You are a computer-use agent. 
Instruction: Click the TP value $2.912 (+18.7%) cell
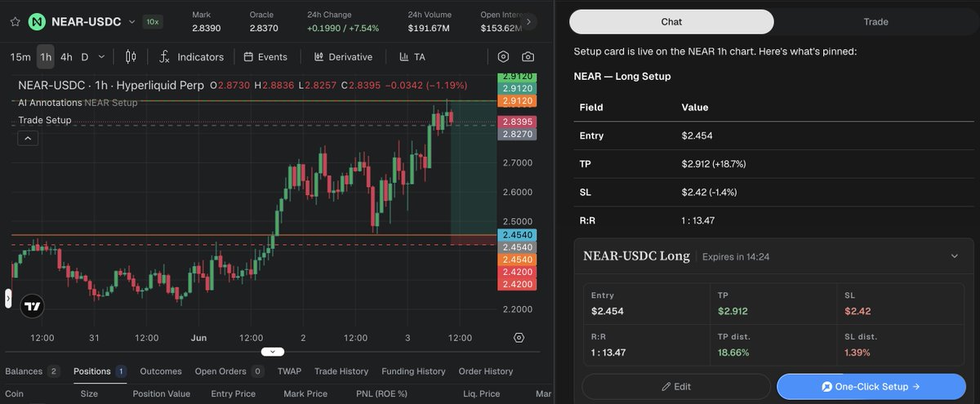pos(714,164)
